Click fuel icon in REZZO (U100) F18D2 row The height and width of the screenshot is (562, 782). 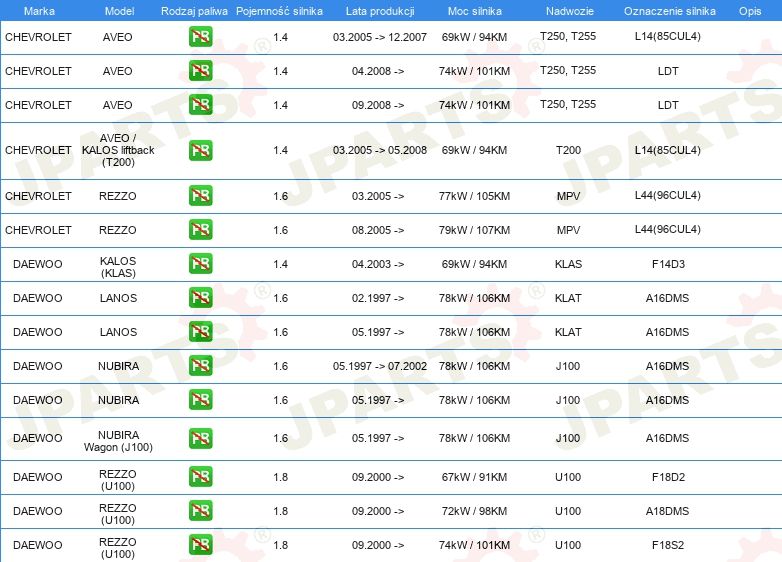pos(200,476)
